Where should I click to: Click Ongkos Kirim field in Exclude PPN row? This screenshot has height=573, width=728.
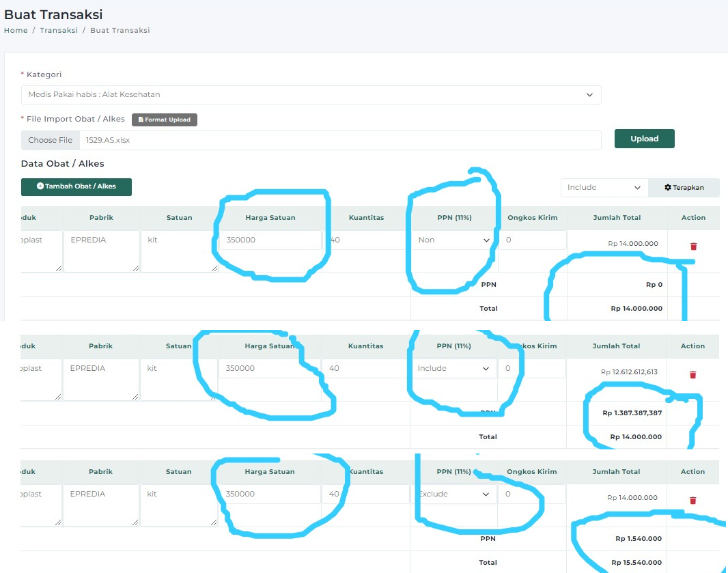click(x=532, y=494)
